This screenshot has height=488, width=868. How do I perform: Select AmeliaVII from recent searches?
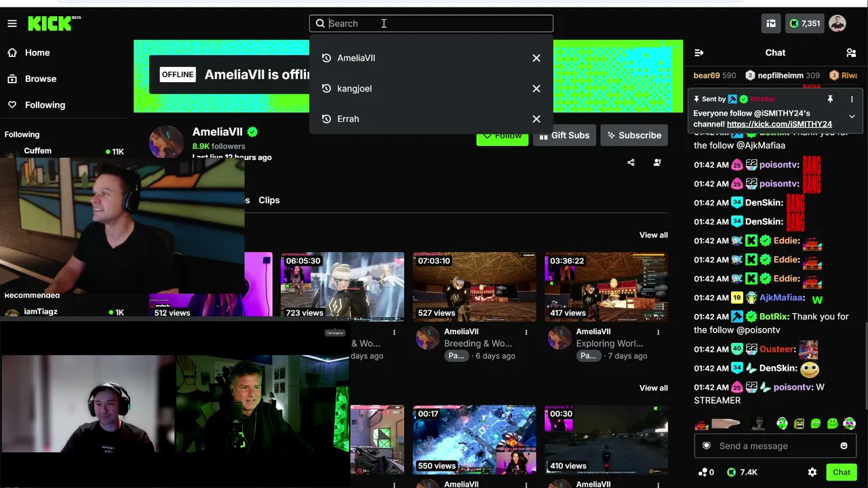356,58
